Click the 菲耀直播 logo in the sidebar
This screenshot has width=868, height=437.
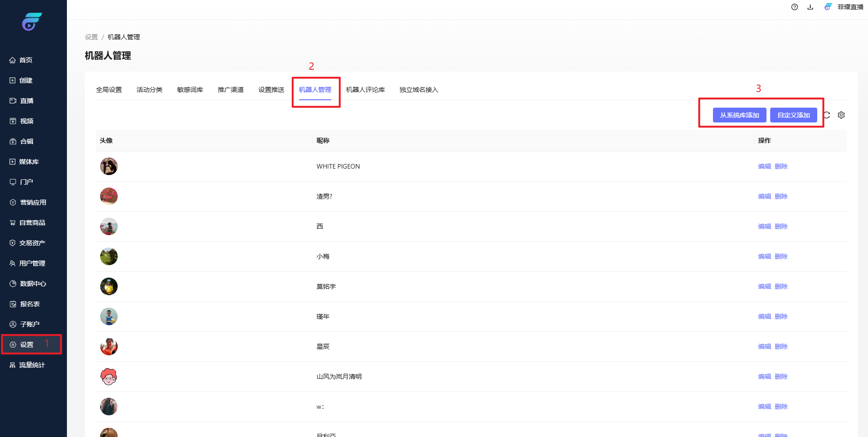point(32,22)
